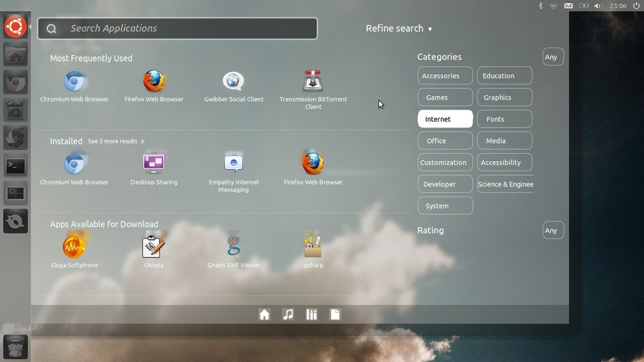
Task: Click Apps Available for Download heading
Action: tap(104, 224)
